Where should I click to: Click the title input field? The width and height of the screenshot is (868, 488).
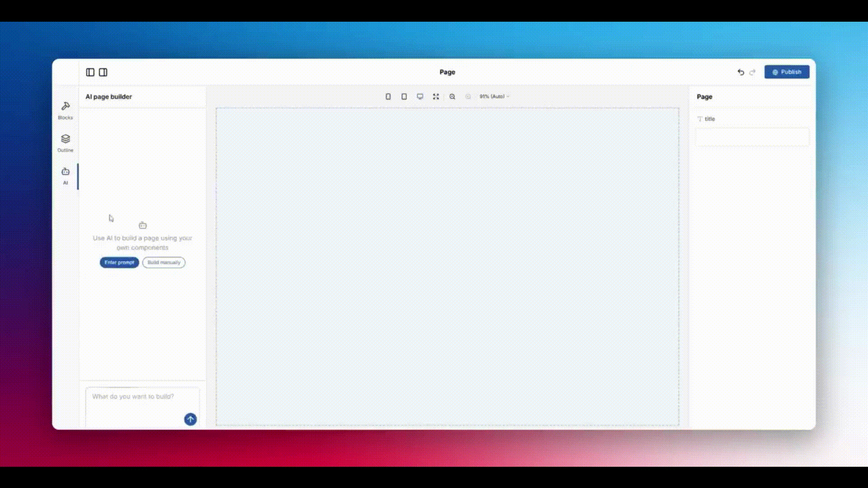coord(752,137)
